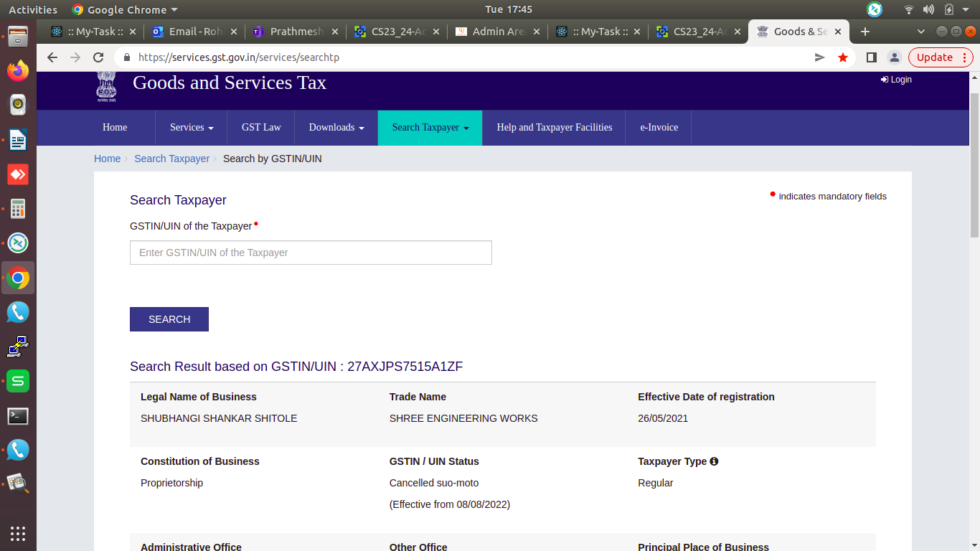980x551 pixels.
Task: Open Terminal from the dock
Action: tap(18, 415)
